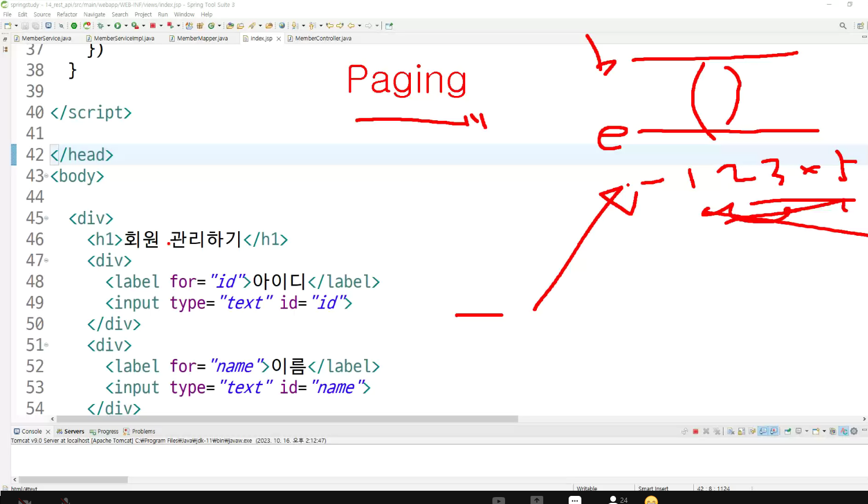Open the Run dropdown arrow
The image size is (868, 504).
click(x=125, y=25)
